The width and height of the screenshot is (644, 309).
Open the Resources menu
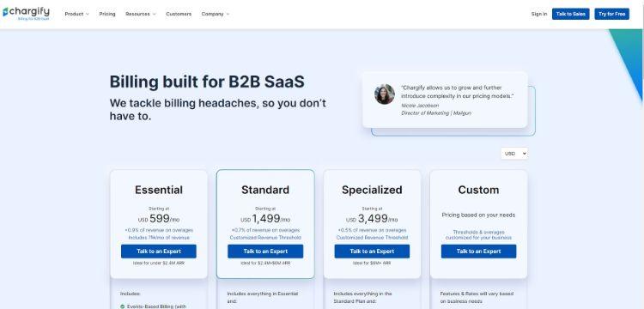tap(141, 14)
